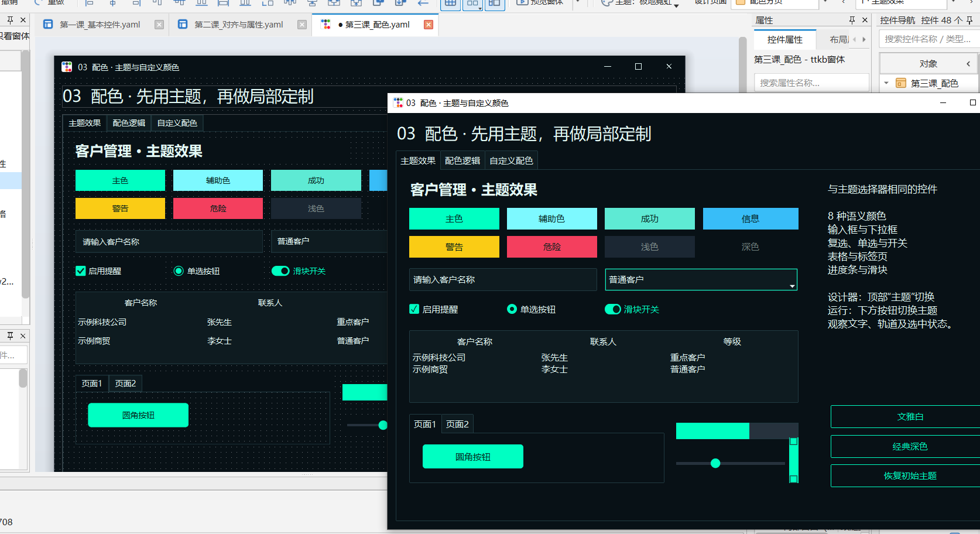Switch to 第二课_对齐与属性.yaml file tab

point(239,25)
